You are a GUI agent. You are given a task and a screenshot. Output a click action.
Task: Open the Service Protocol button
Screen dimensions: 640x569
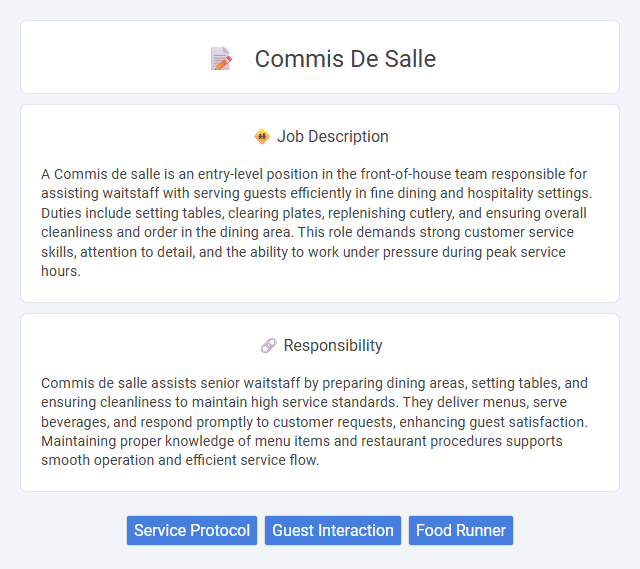point(192,530)
